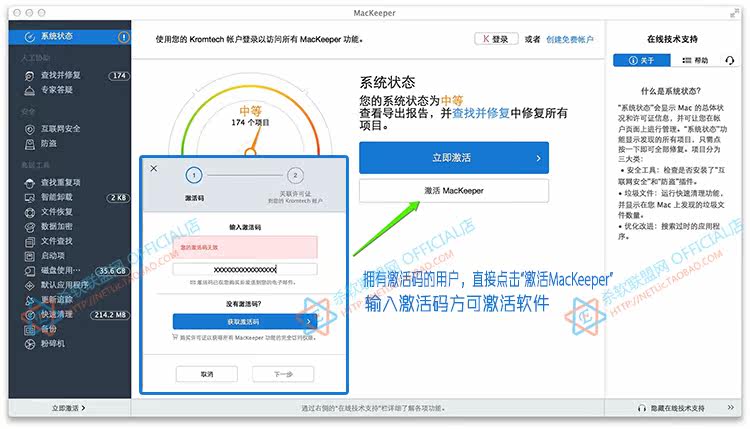Open 互联网安全 in the sidebar
Screen dimensions: 750x429
pos(69,129)
